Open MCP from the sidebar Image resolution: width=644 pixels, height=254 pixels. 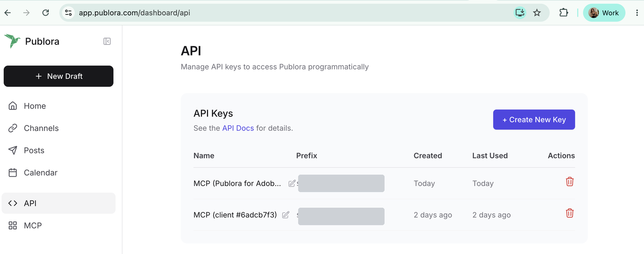tap(58, 225)
